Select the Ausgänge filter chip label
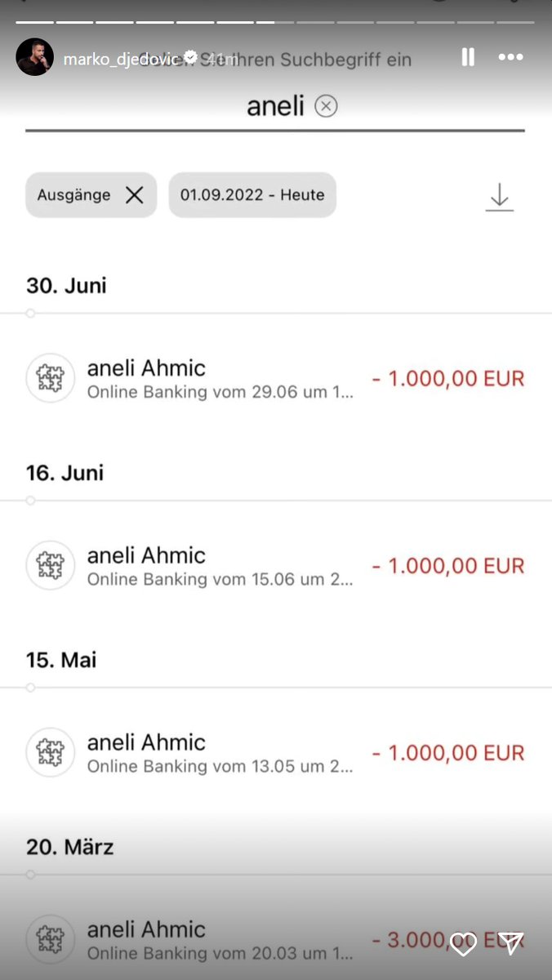The image size is (552, 980). coord(73,195)
